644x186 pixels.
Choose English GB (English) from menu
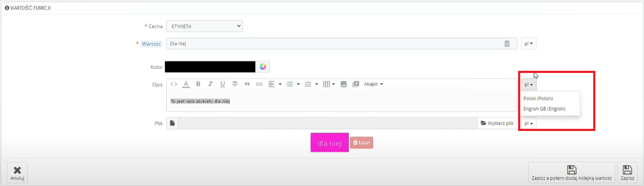click(544, 109)
